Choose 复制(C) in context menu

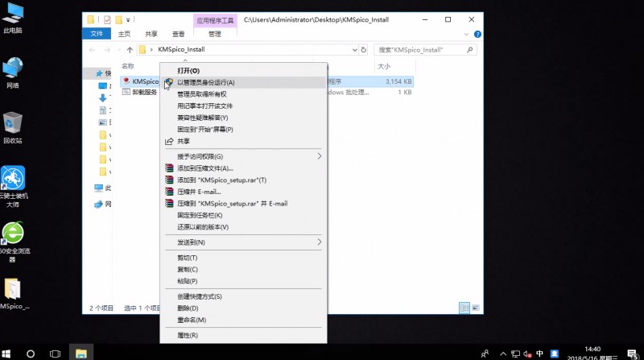(244, 270)
